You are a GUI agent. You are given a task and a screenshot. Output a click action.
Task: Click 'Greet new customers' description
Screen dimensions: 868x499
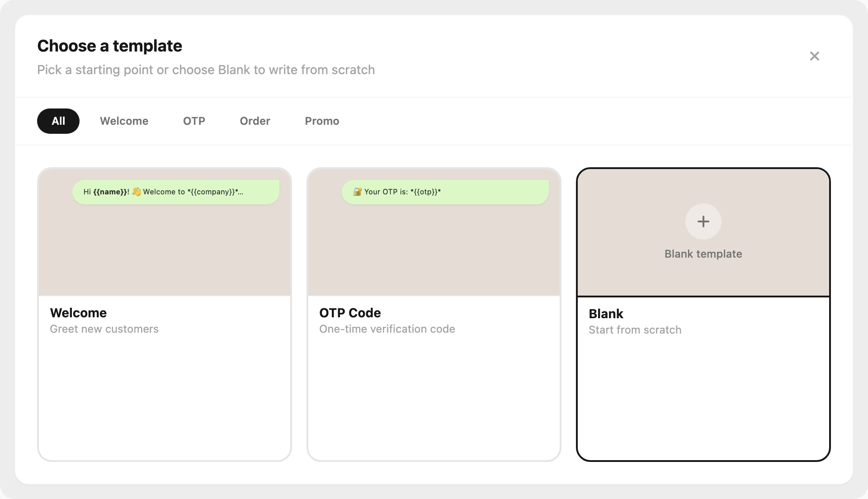(104, 329)
